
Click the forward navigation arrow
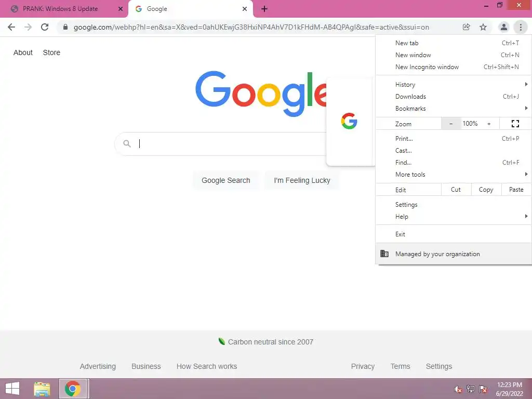point(28,27)
